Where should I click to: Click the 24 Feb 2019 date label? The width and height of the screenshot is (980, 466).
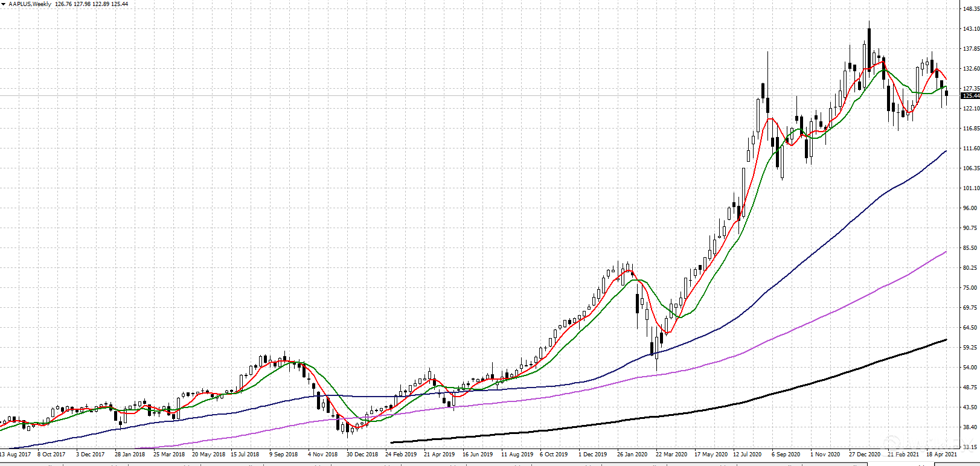[x=401, y=454]
